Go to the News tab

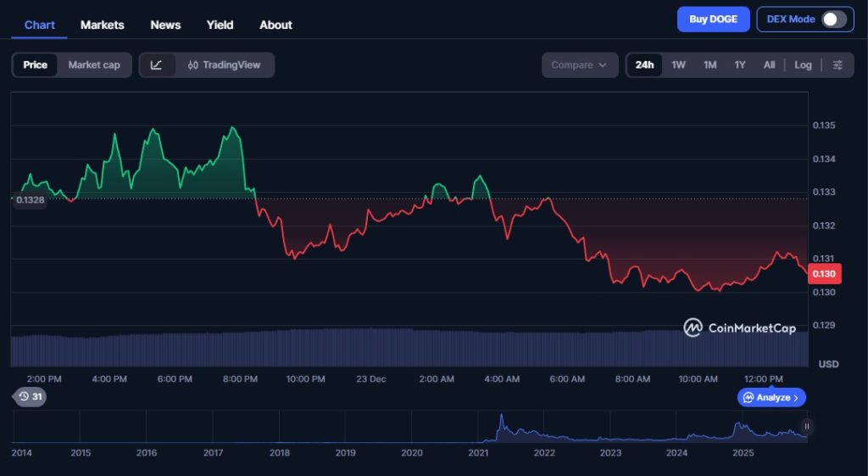pyautogui.click(x=165, y=25)
